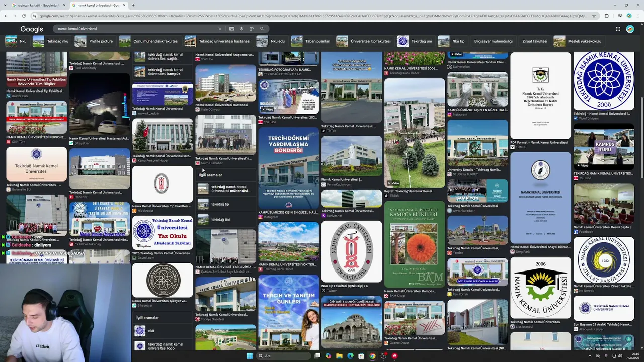Open the Windows Start menu

point(249,356)
